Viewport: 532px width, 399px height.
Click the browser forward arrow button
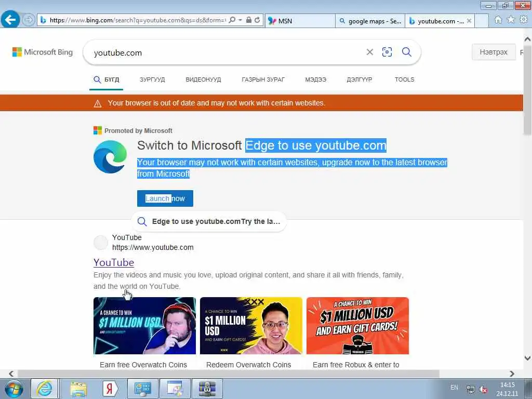(x=29, y=20)
